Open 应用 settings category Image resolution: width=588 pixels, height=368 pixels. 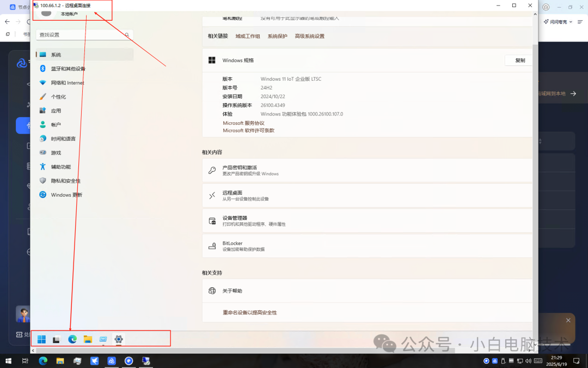tap(85, 111)
